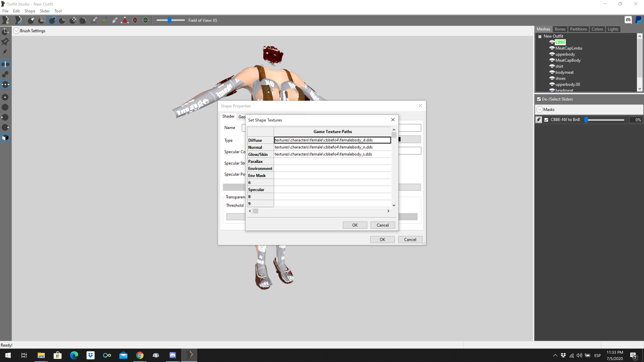Open the File menu

(x=5, y=11)
